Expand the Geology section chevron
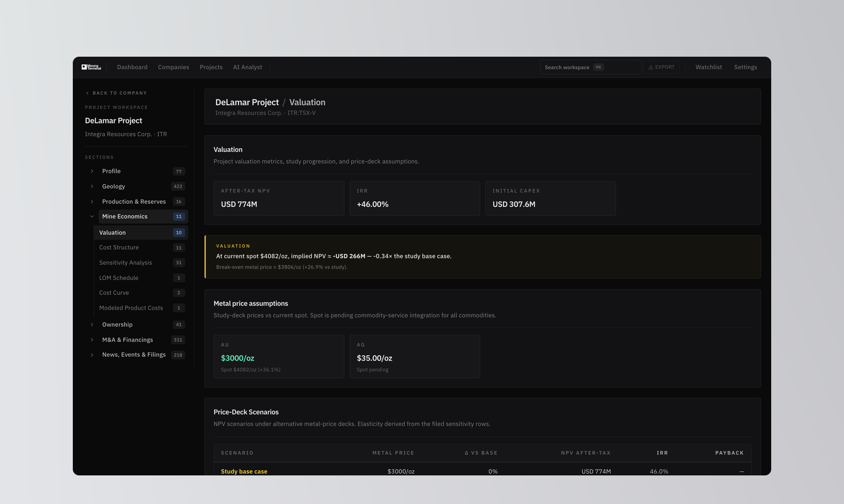The height and width of the screenshot is (504, 844). [92, 186]
